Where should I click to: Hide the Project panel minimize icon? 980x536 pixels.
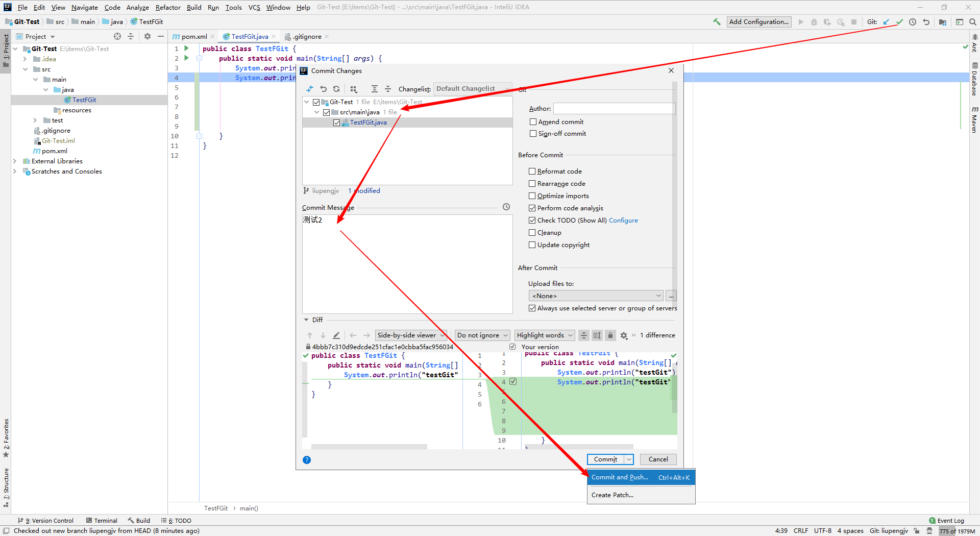pos(161,36)
